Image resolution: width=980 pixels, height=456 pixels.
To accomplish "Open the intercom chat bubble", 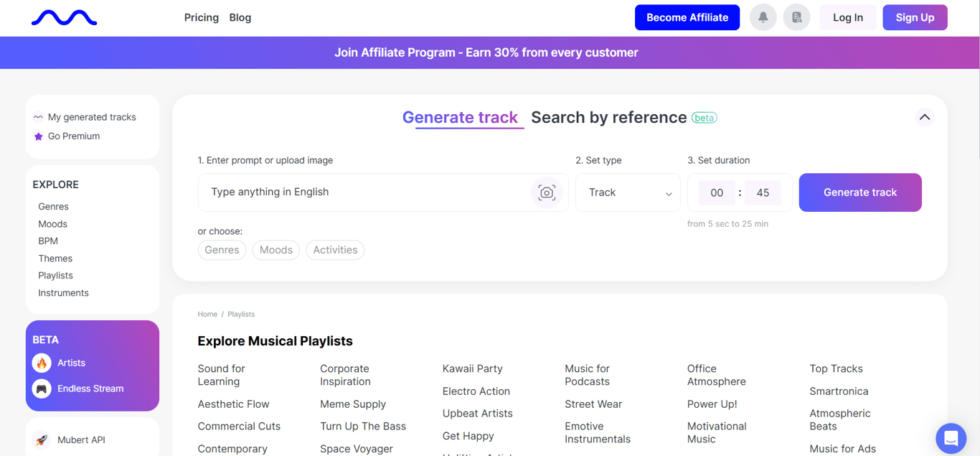I will 951,438.
